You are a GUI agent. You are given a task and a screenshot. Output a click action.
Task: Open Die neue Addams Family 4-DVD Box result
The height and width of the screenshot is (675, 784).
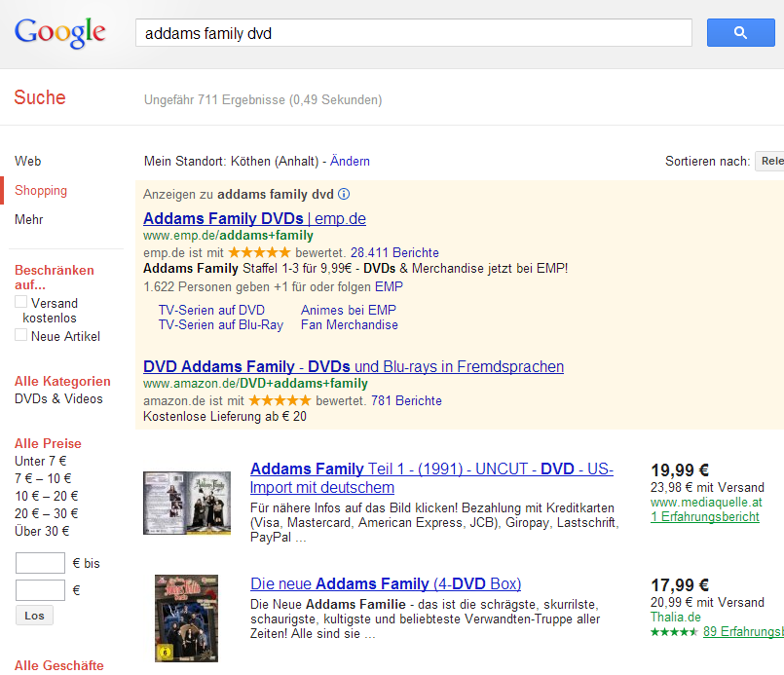[386, 583]
